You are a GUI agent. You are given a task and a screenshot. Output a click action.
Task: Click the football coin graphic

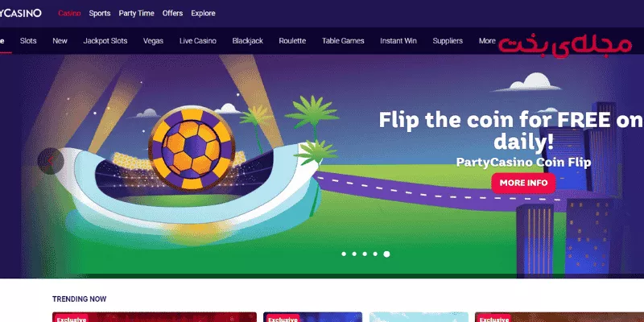tap(192, 148)
